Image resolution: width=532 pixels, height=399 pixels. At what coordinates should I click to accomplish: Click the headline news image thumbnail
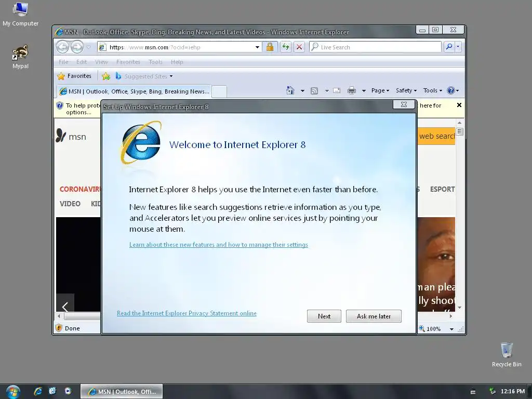[436, 264]
